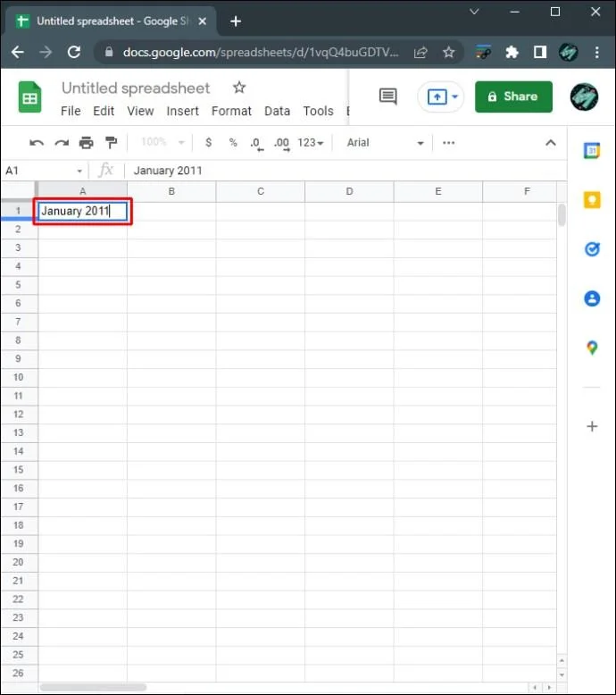
Task: Open Google Tasks side panel icon
Action: 592,249
